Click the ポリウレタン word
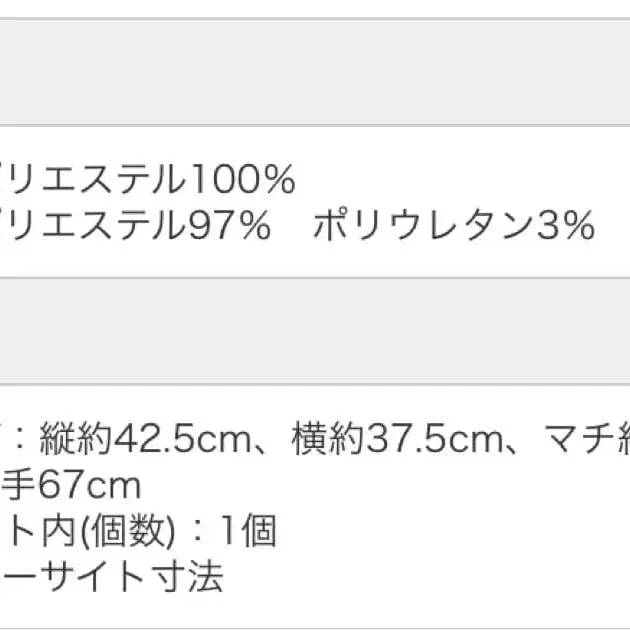The image size is (630, 630). point(422,227)
